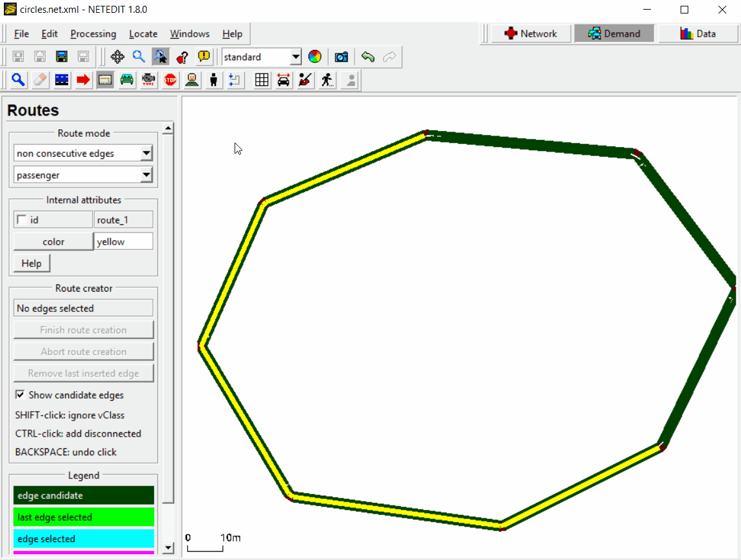
Task: Uncheck Show candidate edges
Action: click(x=20, y=395)
